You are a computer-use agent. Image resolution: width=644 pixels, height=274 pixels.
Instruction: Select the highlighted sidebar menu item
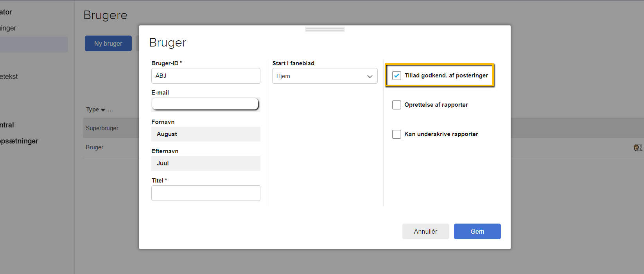(x=34, y=45)
